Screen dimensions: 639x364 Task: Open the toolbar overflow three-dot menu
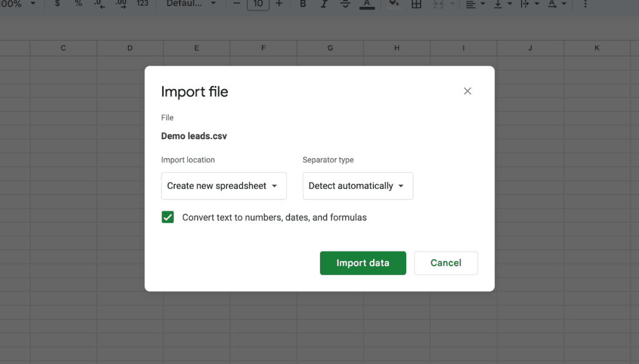(x=585, y=4)
